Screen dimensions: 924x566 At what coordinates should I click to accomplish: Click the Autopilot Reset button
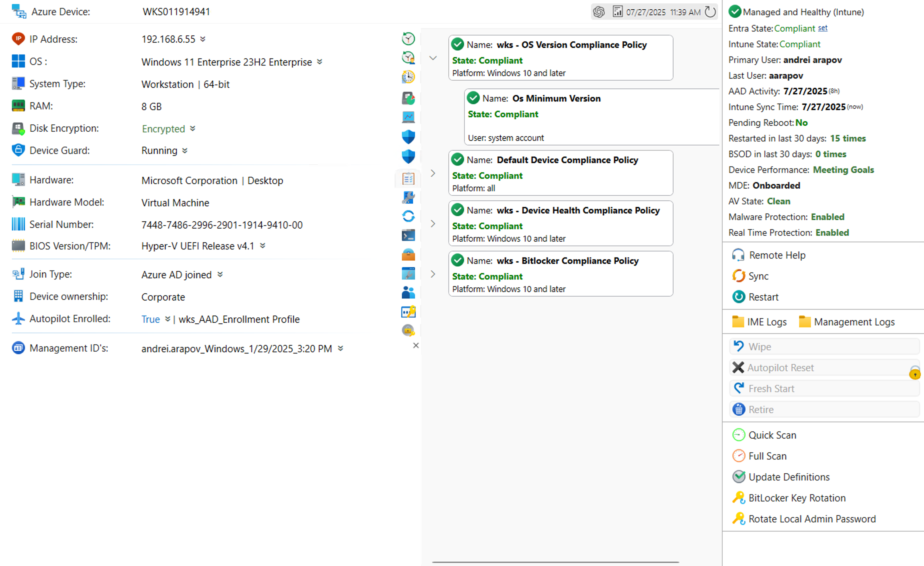click(824, 367)
